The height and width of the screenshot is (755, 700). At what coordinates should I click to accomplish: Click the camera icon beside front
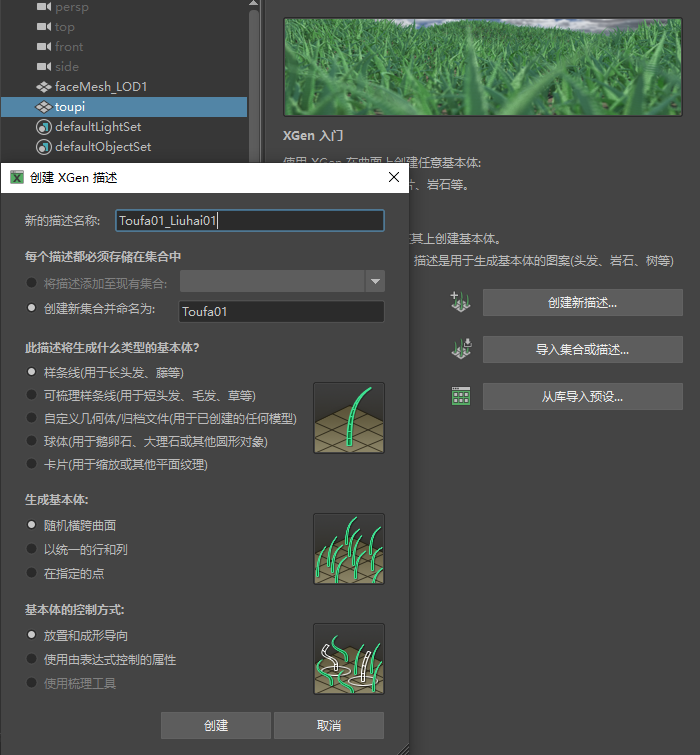click(43, 47)
